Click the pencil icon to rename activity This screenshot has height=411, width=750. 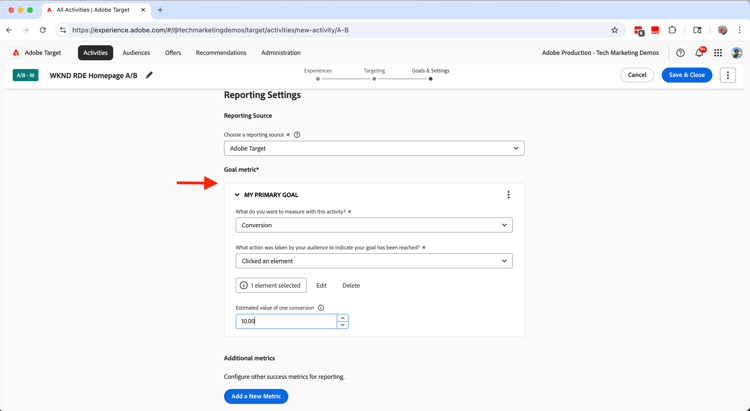149,75
